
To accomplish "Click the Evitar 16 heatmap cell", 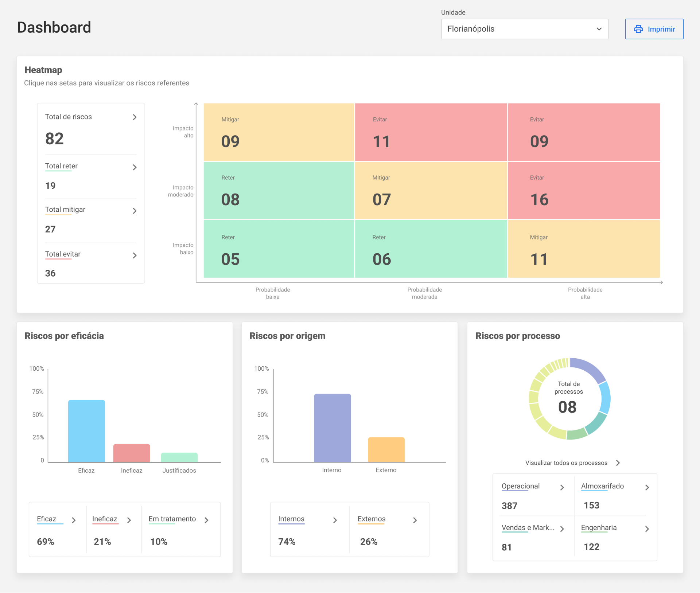I will (x=583, y=191).
